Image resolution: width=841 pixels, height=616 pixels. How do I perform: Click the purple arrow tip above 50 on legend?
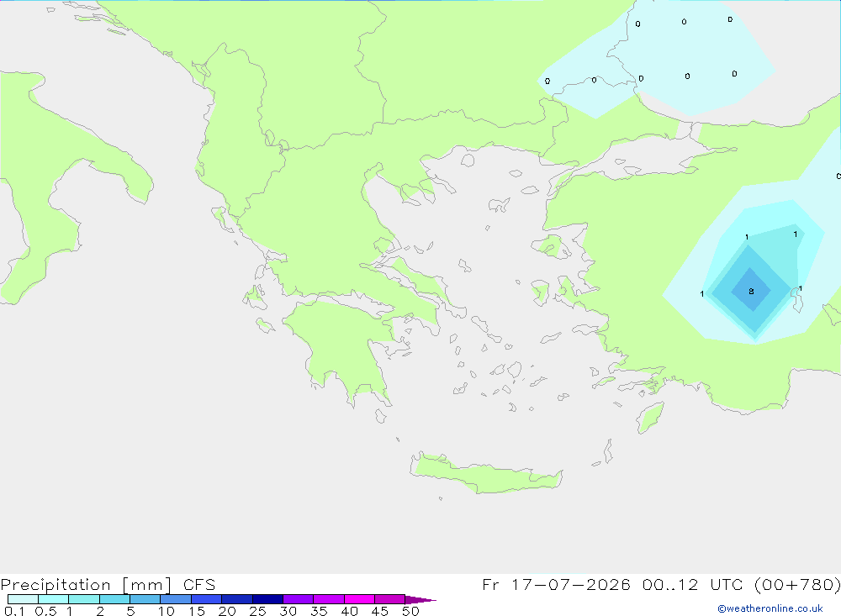click(x=420, y=600)
